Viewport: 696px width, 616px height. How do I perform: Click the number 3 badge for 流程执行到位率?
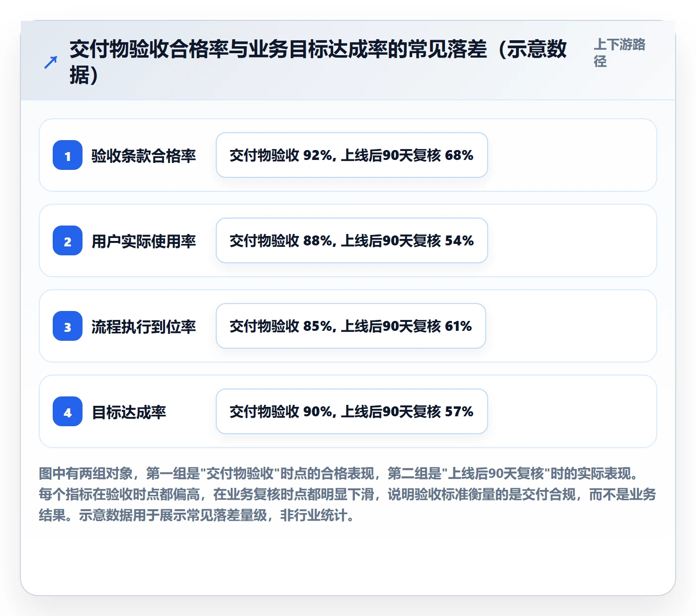(68, 326)
